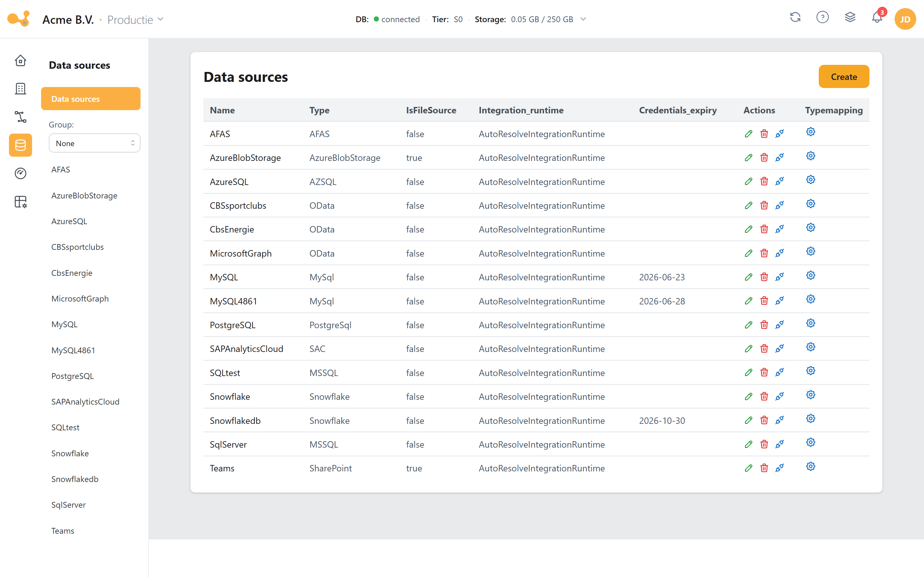Select MySQL4861 in the sidebar list
This screenshot has width=924, height=578.
(x=73, y=350)
